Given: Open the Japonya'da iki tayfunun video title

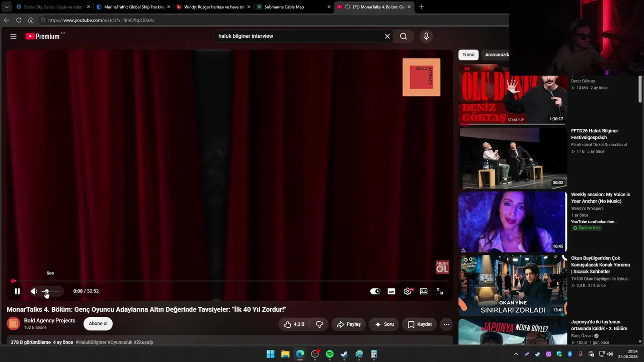Looking at the screenshot, I should [599, 325].
